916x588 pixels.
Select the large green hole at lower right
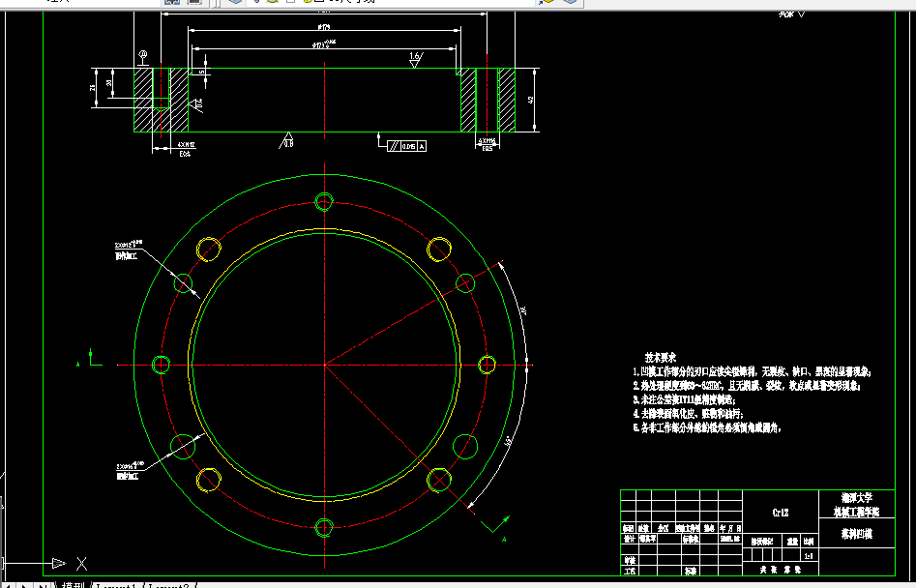click(465, 447)
